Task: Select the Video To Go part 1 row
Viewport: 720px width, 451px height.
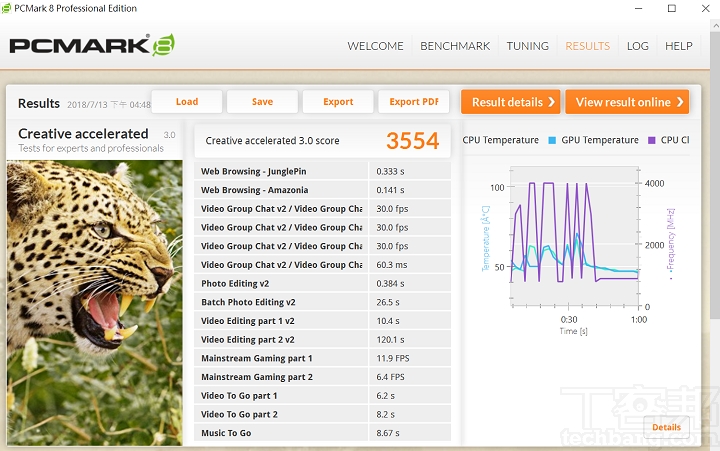Action: click(x=322, y=395)
